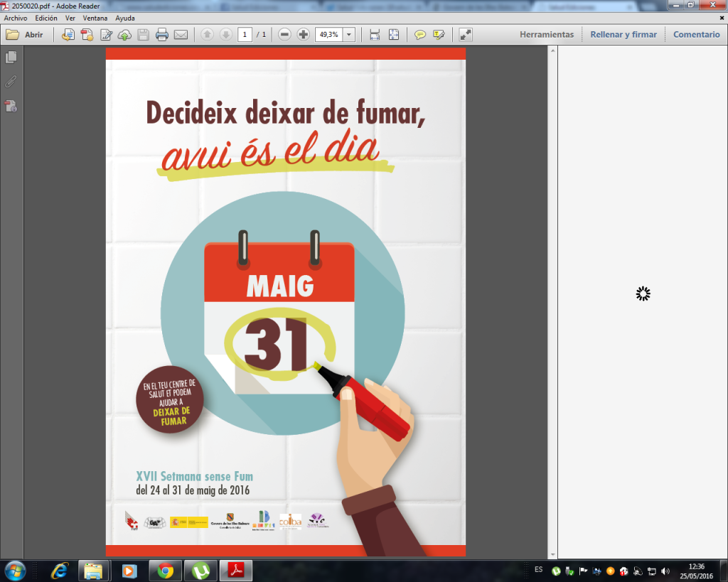The width and height of the screenshot is (728, 582).
Task: Open the page thumbnails panel
Action: point(11,58)
